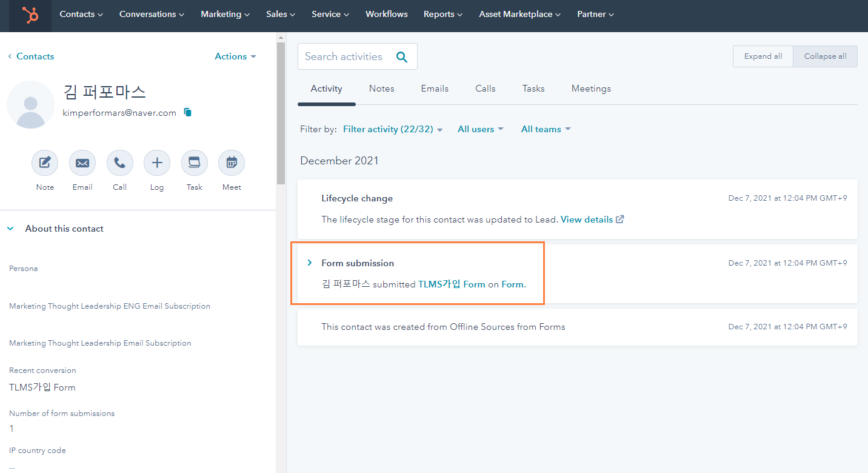Screen dimensions: 868x473
Task: Click the contact name 김 퍼포마스
Action: tap(104, 92)
